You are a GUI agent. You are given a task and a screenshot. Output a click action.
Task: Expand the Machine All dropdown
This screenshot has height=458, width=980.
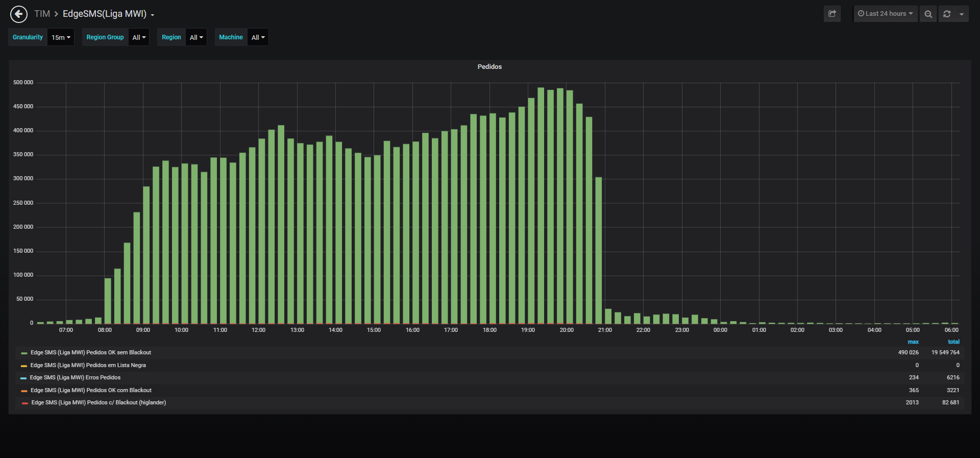coord(258,37)
